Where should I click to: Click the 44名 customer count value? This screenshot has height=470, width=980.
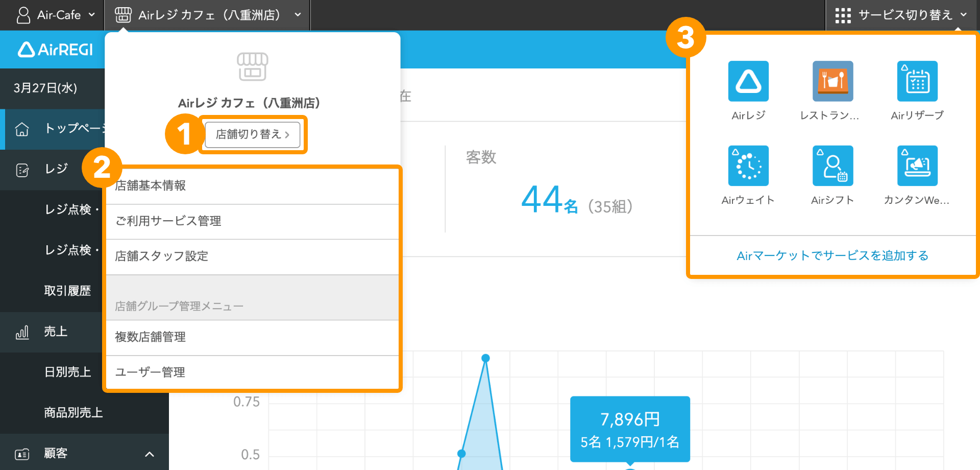coord(550,200)
